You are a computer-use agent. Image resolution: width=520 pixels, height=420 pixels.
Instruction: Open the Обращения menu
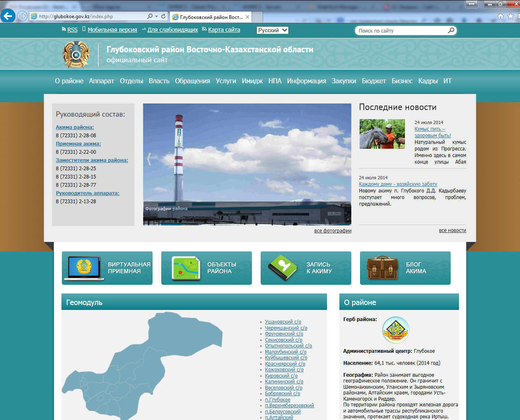193,81
